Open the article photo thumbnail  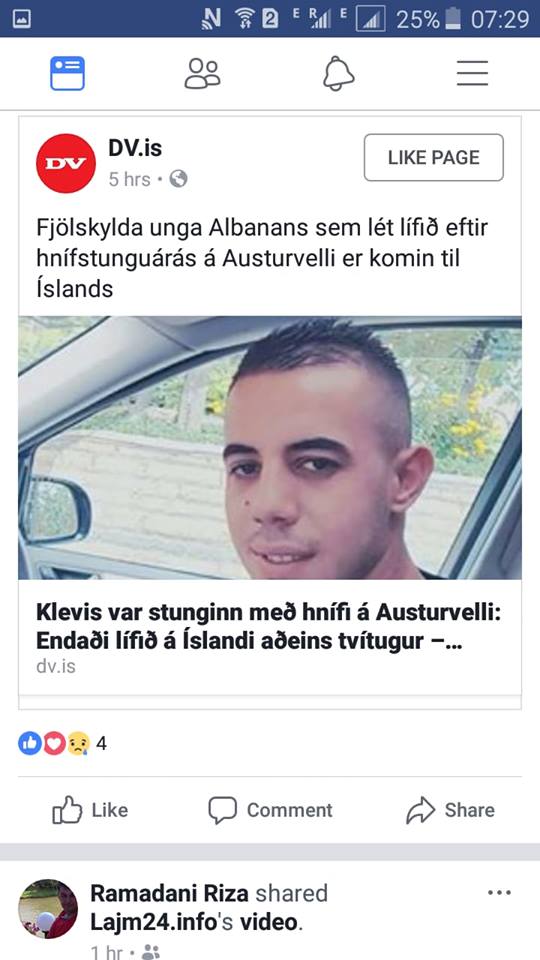point(270,448)
